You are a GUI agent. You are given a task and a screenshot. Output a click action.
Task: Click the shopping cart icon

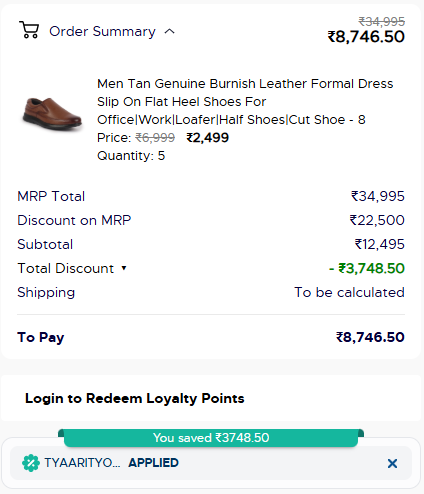29,30
